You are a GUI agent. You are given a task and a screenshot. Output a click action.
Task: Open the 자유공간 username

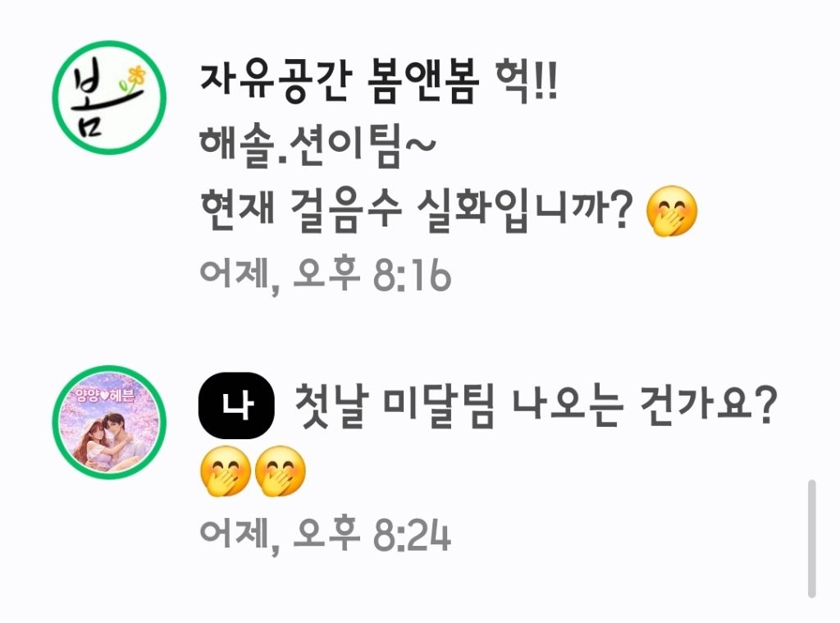(276, 85)
